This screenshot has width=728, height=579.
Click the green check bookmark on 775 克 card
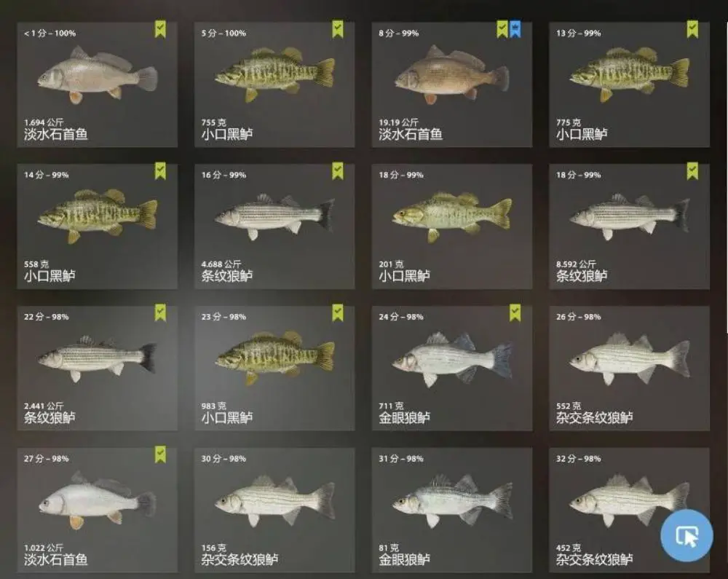click(x=692, y=29)
